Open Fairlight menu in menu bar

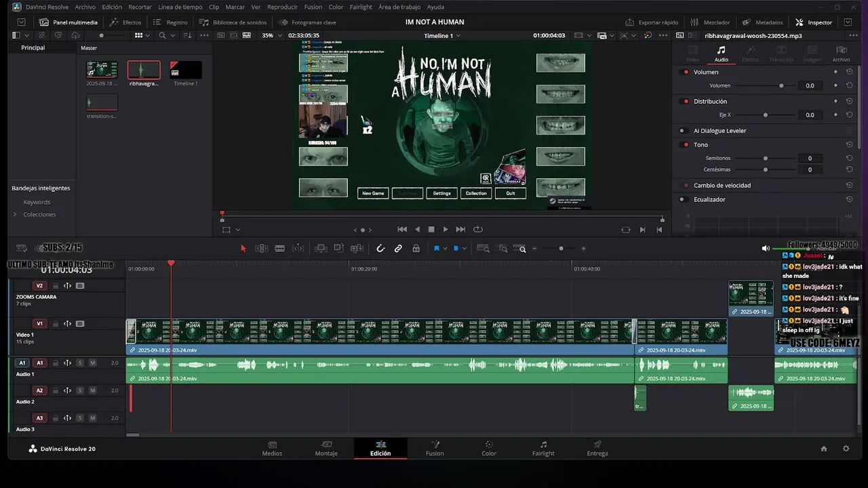pyautogui.click(x=361, y=7)
